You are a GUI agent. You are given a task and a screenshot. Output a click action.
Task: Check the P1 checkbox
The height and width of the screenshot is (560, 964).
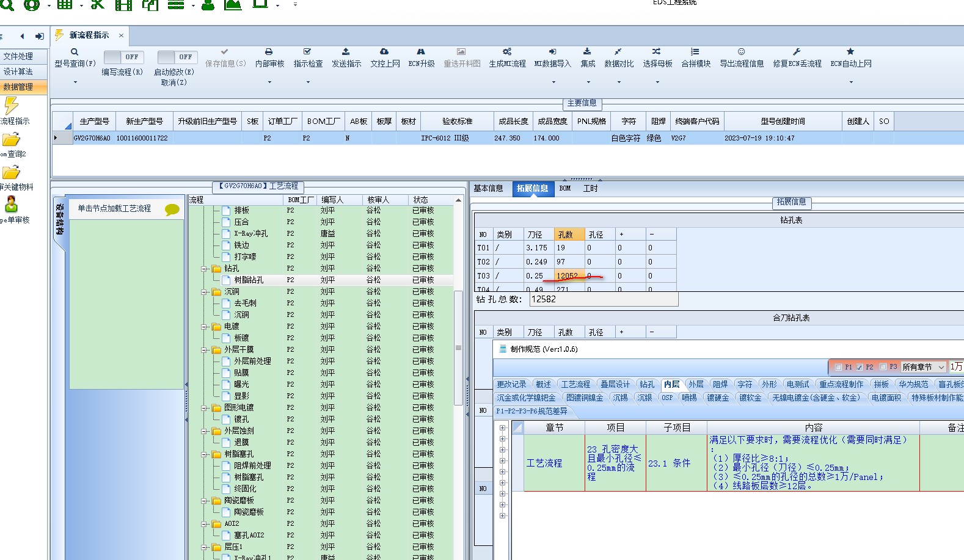[839, 367]
